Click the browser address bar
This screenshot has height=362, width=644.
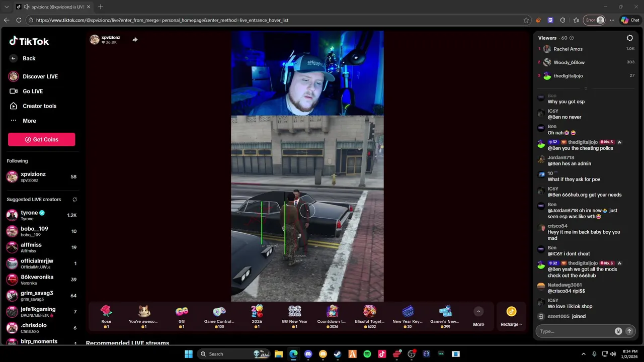tap(279, 20)
